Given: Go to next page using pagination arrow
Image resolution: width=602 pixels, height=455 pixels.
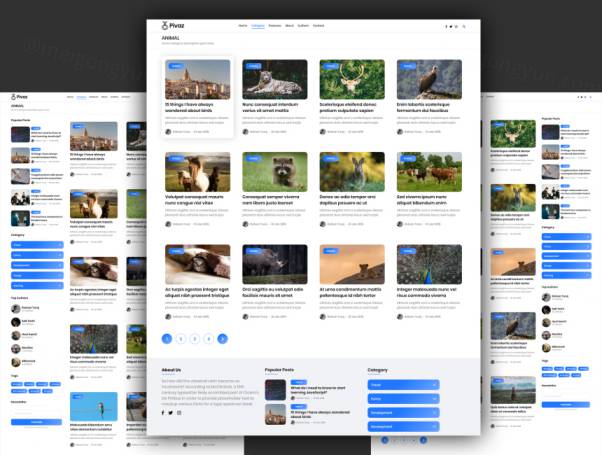Looking at the screenshot, I should [x=222, y=339].
